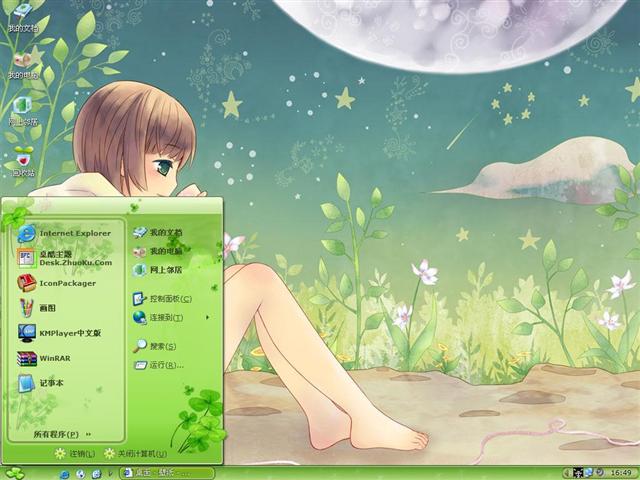Choose 运行(R)... in the Start menu
Viewport: 640px width, 480px height.
tap(165, 365)
